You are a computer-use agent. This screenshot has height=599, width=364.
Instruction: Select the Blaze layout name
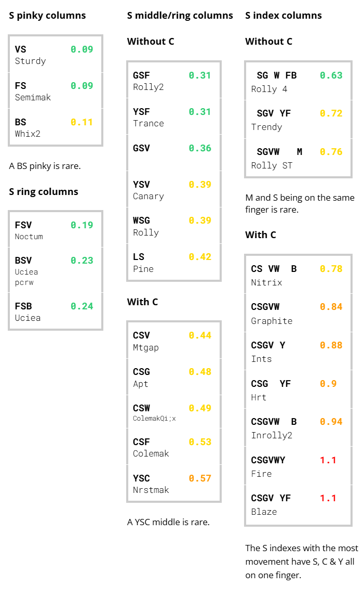tap(264, 512)
